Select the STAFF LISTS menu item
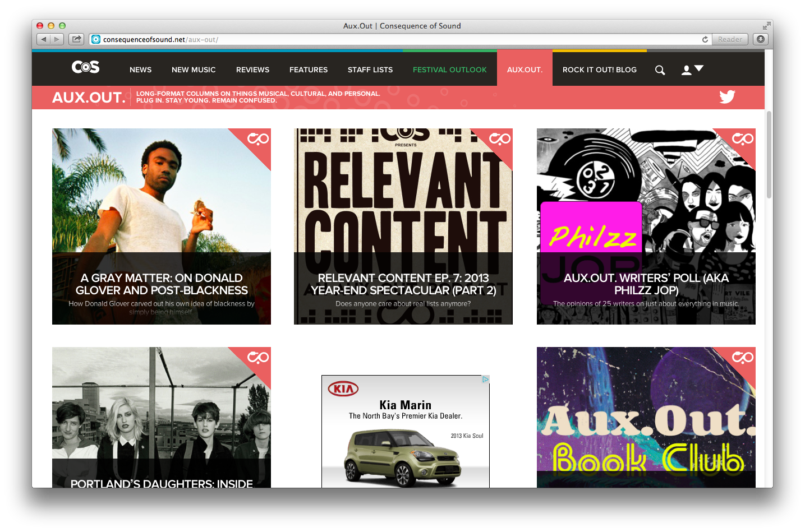 click(x=370, y=70)
